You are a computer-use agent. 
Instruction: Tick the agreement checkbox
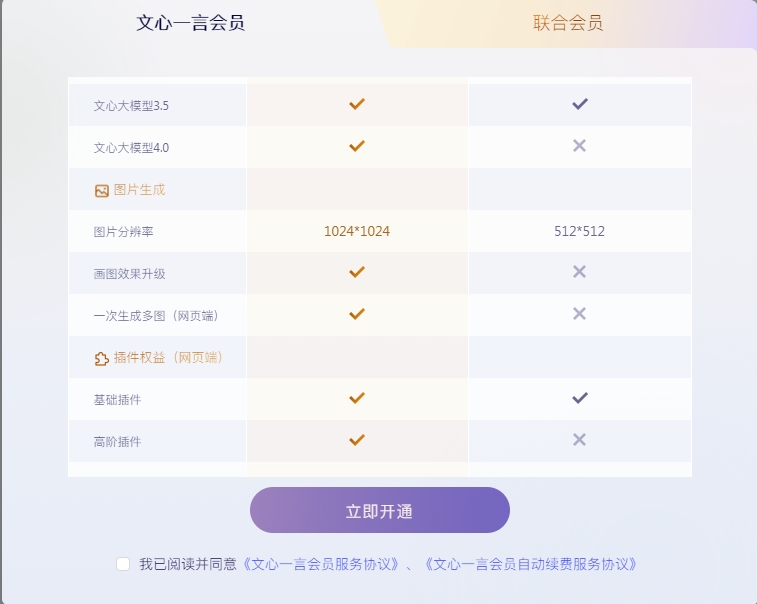coord(123,563)
